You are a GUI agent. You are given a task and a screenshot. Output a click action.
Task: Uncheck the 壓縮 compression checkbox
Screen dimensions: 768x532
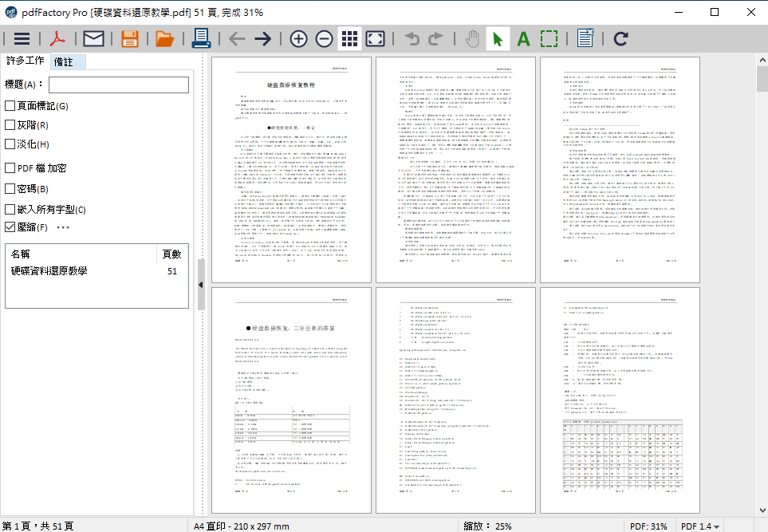tap(10, 227)
